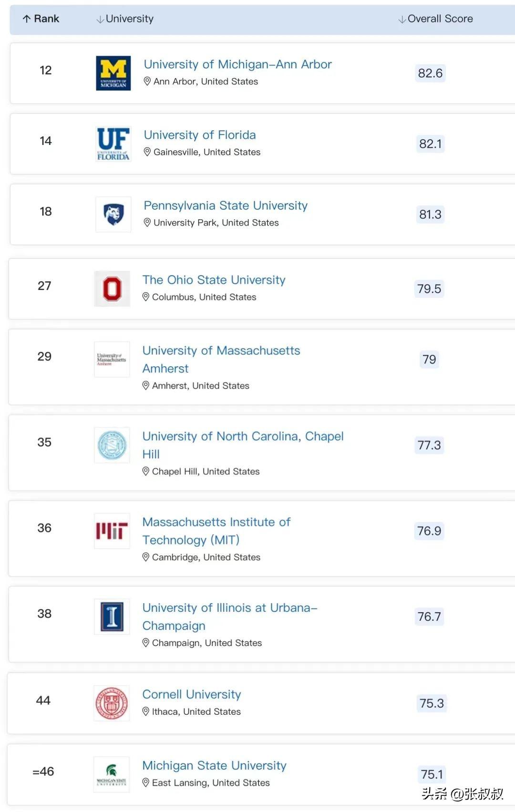
Task: Open University of Massachusetts Amherst link
Action: point(221,351)
